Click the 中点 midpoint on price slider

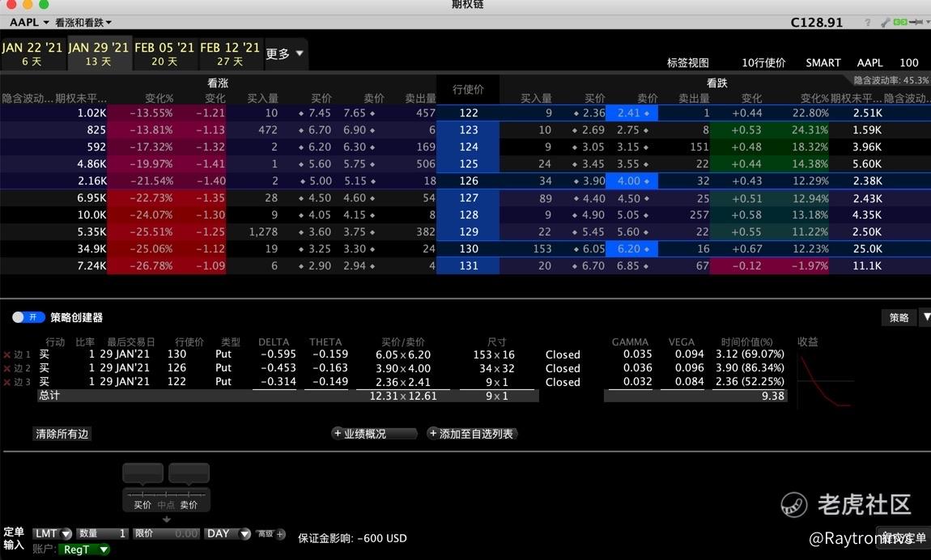tap(166, 505)
